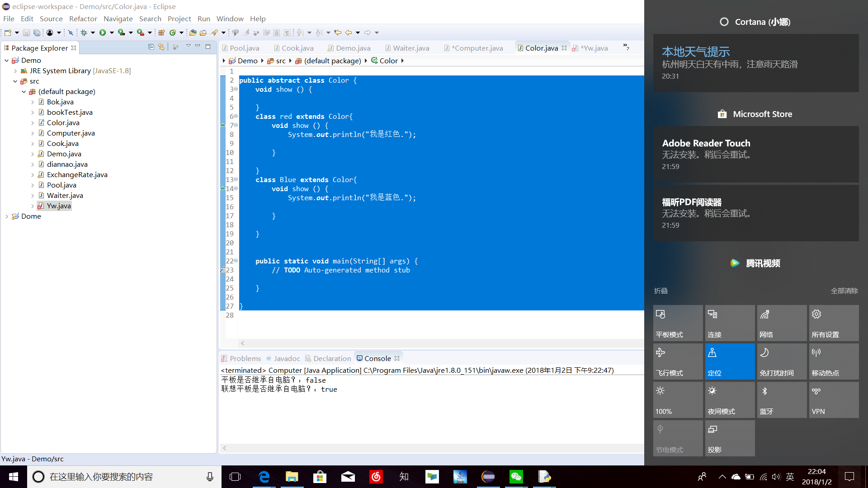Click the New Java Package icon
This screenshot has height=488, width=868.
click(x=161, y=33)
